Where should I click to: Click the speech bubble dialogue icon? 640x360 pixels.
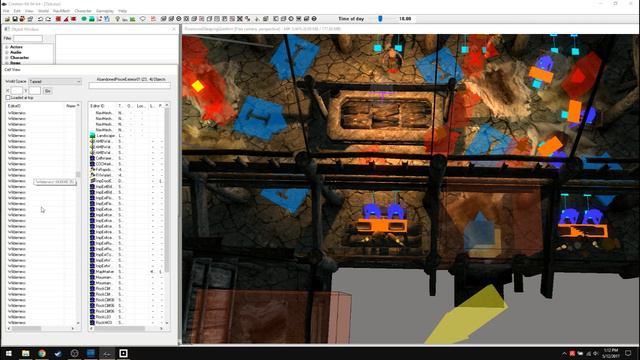(142, 19)
